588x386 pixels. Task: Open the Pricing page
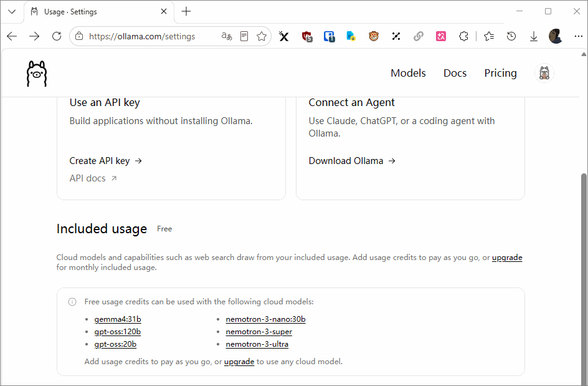pos(500,73)
